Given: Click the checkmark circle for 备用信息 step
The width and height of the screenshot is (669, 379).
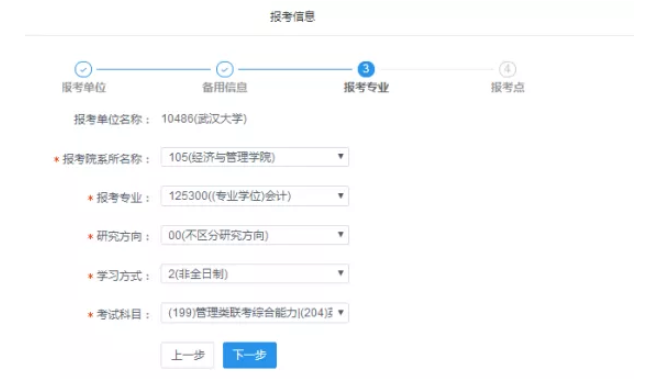Looking at the screenshot, I should click(224, 69).
